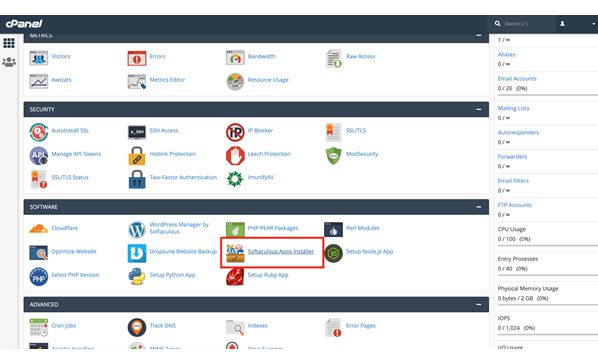
Task: Open the Perl Modules icon
Action: (x=333, y=230)
